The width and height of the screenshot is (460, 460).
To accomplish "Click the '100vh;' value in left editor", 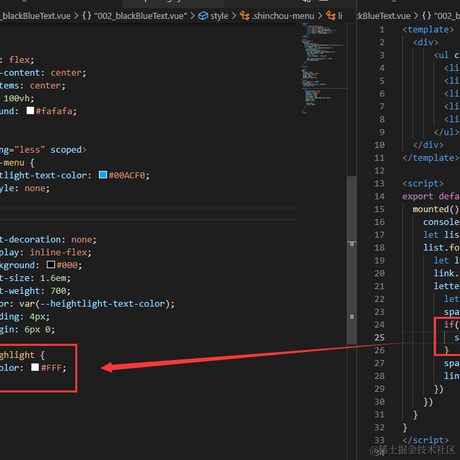I will pos(19,98).
